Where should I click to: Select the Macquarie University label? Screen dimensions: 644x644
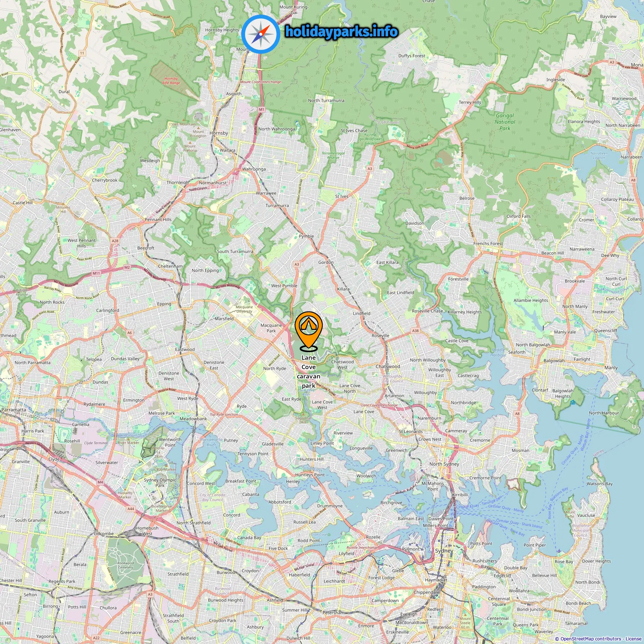point(244,309)
